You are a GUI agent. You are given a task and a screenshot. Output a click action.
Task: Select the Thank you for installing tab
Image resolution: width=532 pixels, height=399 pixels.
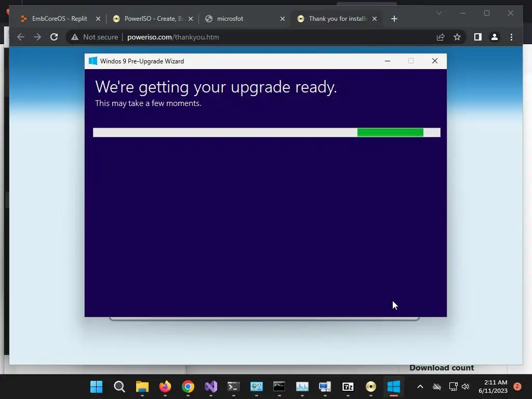tap(337, 19)
